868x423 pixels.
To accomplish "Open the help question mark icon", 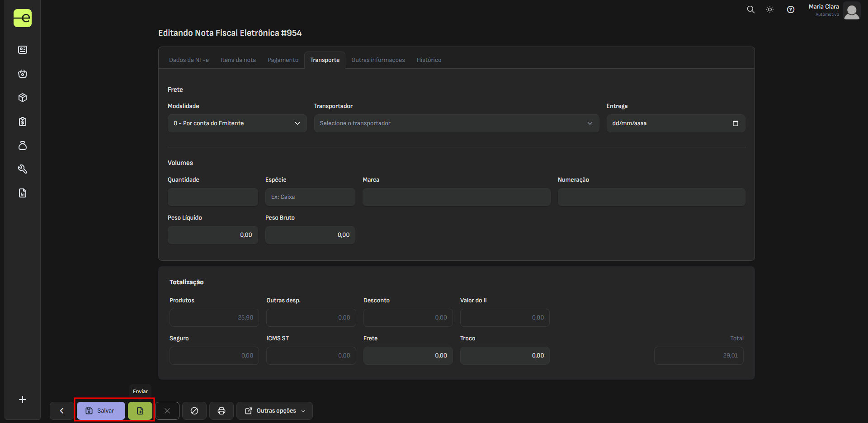I will click(790, 9).
